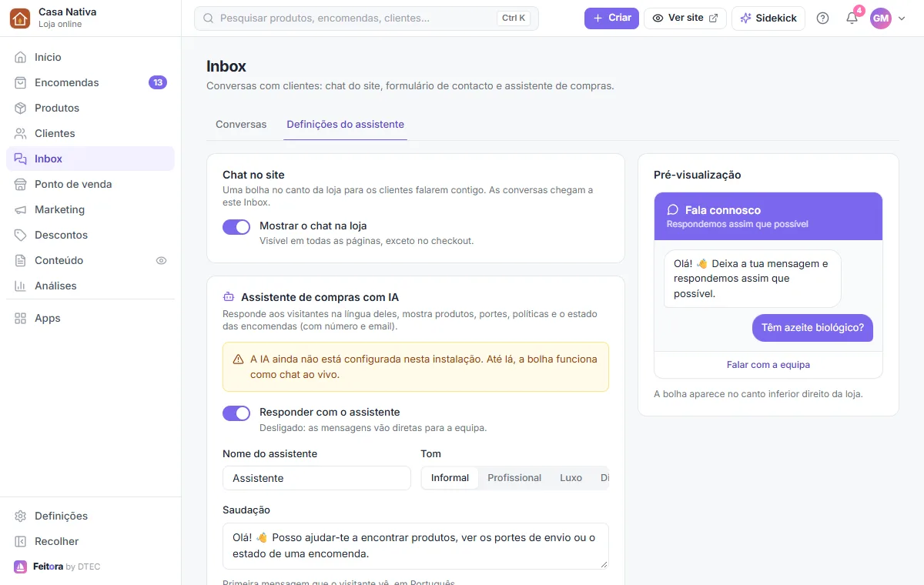Toggle Responder com o assistente switch
924x585 pixels.
236,413
